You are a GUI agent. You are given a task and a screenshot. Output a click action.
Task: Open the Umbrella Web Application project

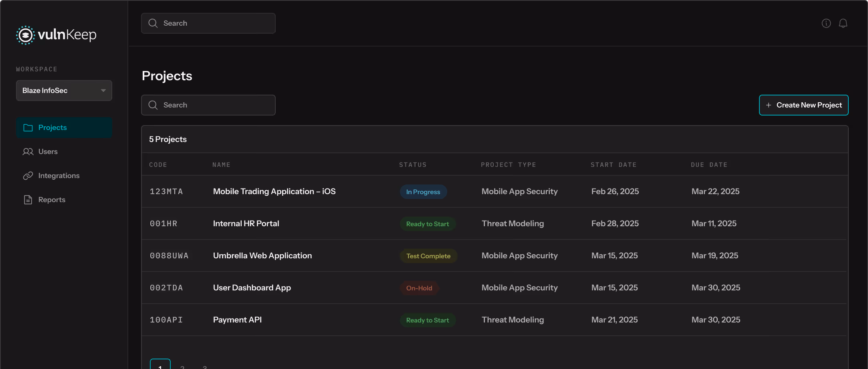coord(262,256)
